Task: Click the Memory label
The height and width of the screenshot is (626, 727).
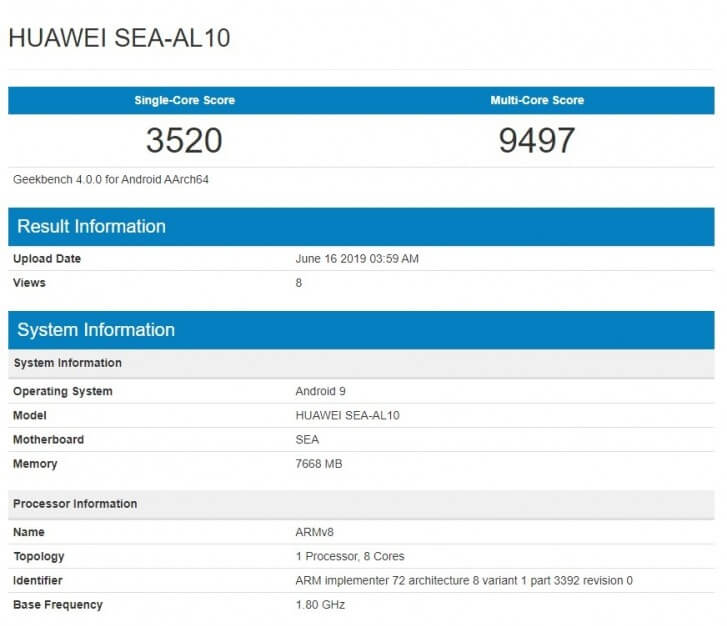Action: point(35,464)
